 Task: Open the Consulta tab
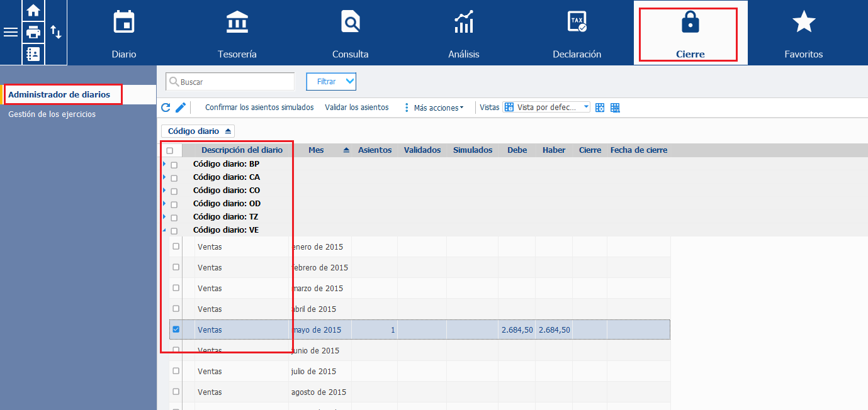point(351,33)
